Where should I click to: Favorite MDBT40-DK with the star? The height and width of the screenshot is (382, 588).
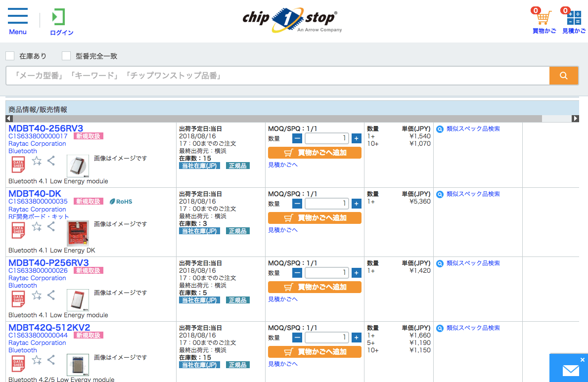click(37, 226)
